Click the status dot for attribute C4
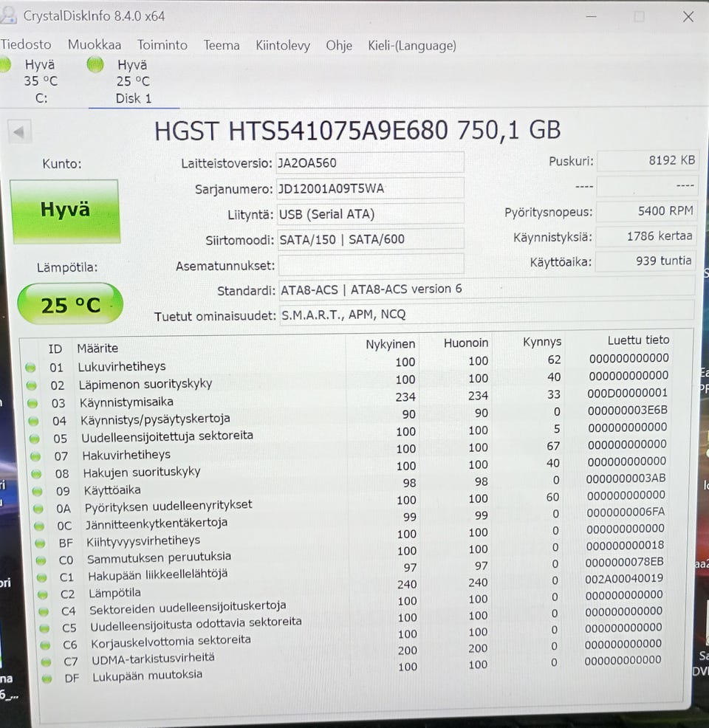 click(44, 611)
